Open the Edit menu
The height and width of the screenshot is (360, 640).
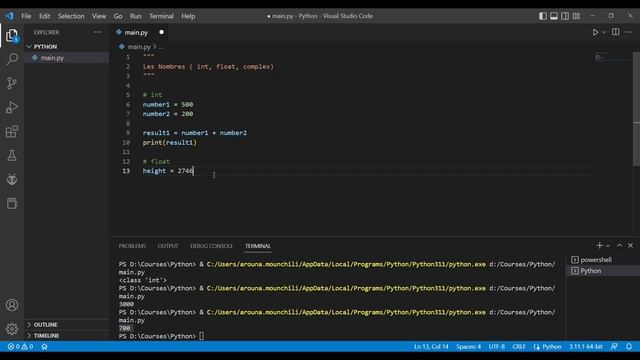[x=44, y=16]
